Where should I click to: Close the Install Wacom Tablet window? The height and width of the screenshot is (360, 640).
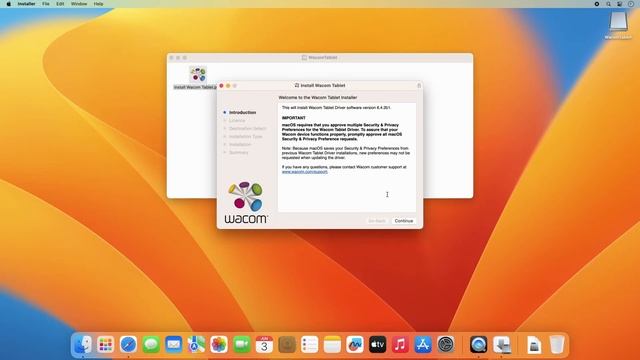(x=221, y=86)
